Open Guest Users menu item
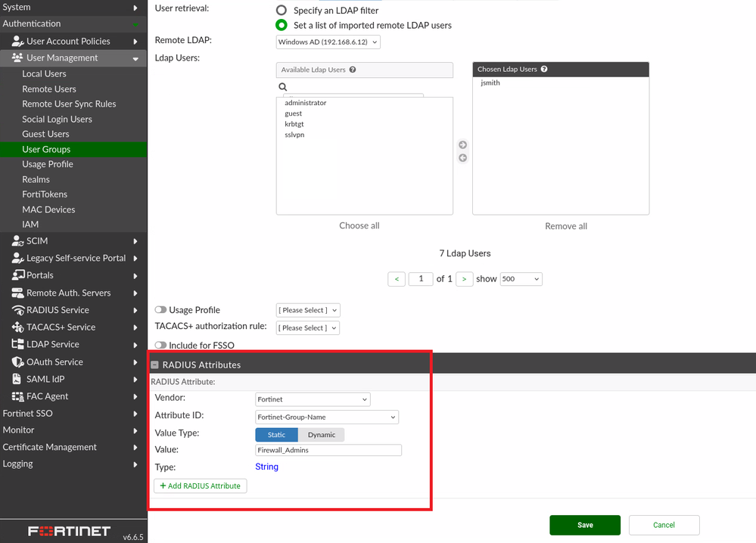Image resolution: width=756 pixels, height=543 pixels. [46, 134]
